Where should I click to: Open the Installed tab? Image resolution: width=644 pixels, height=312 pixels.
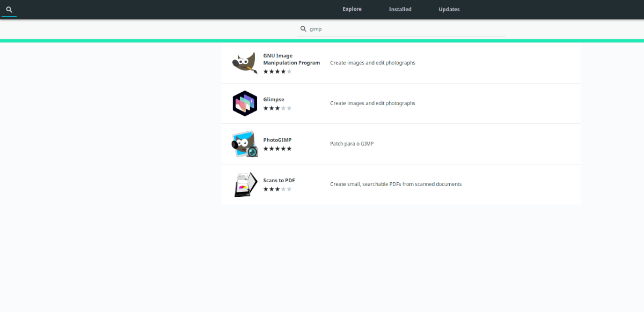[400, 9]
